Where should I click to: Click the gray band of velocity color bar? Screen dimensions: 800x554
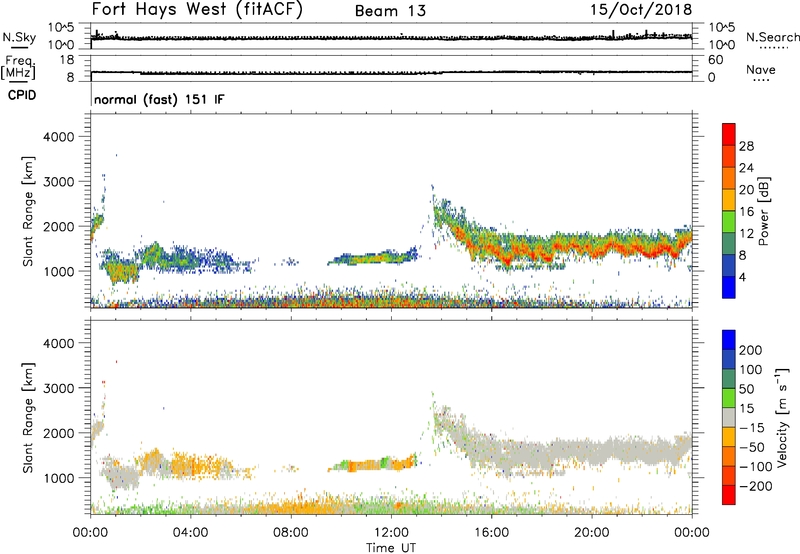click(729, 418)
